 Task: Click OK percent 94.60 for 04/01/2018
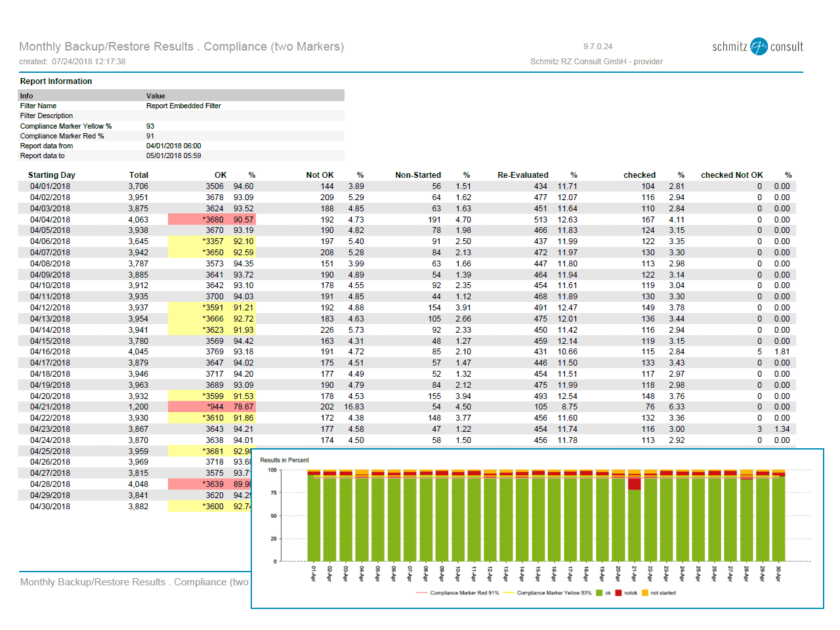[243, 186]
